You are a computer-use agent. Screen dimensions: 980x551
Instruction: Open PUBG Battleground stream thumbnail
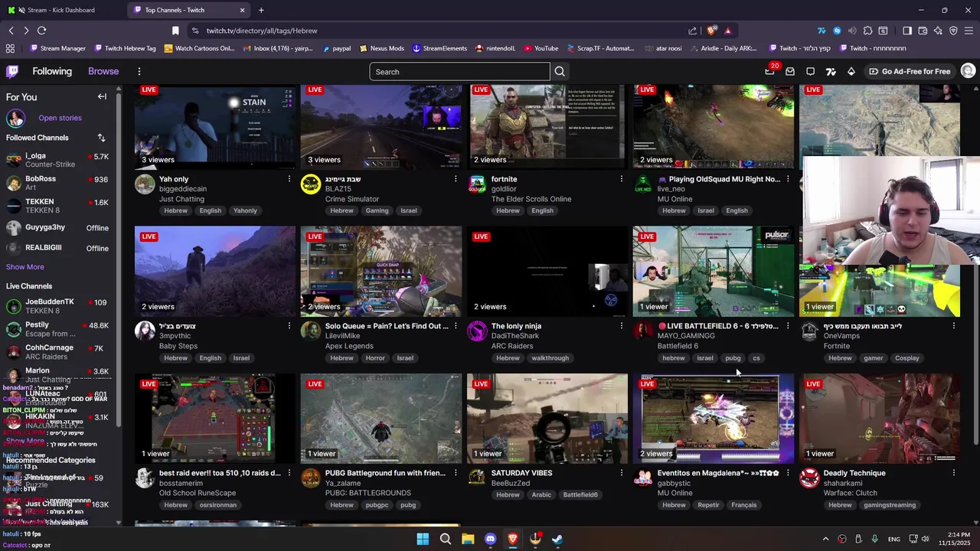click(381, 418)
